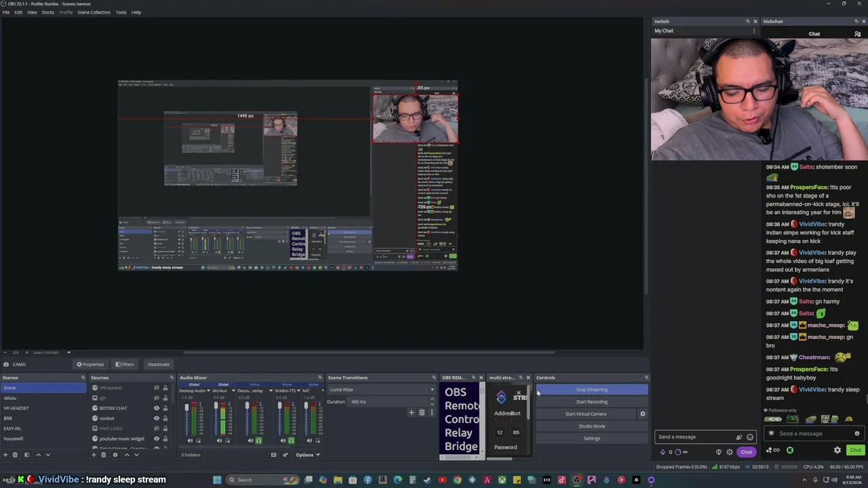
Task: Open emote picker in Kick message box
Action: point(857,434)
